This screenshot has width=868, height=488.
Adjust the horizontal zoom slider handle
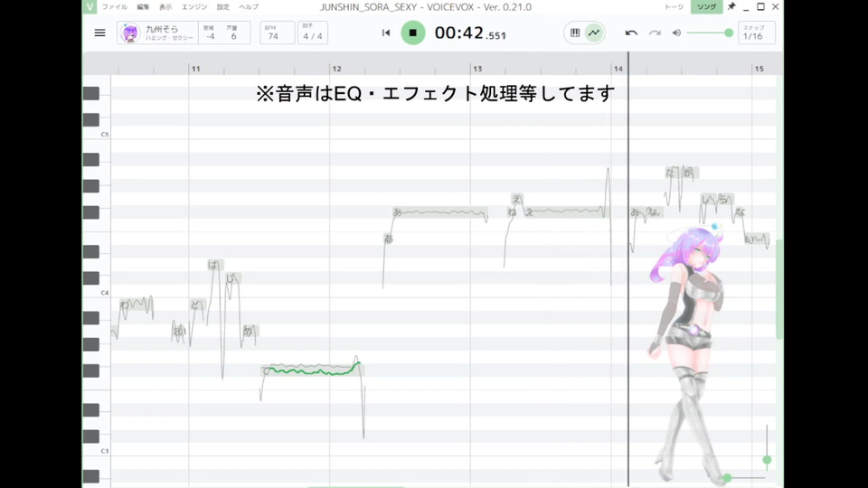coord(727,477)
